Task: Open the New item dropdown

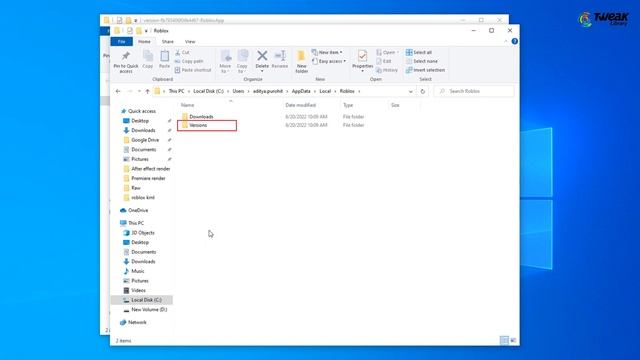Action: click(327, 53)
